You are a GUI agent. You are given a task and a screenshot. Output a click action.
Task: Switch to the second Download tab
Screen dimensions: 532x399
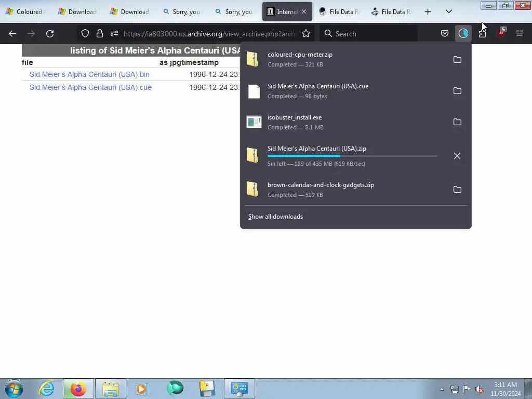130,12
